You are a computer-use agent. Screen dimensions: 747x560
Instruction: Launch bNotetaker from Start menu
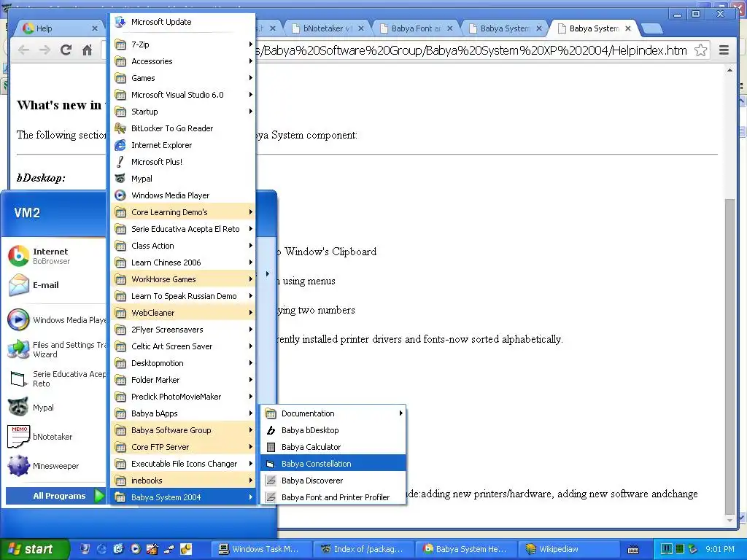(x=55, y=437)
